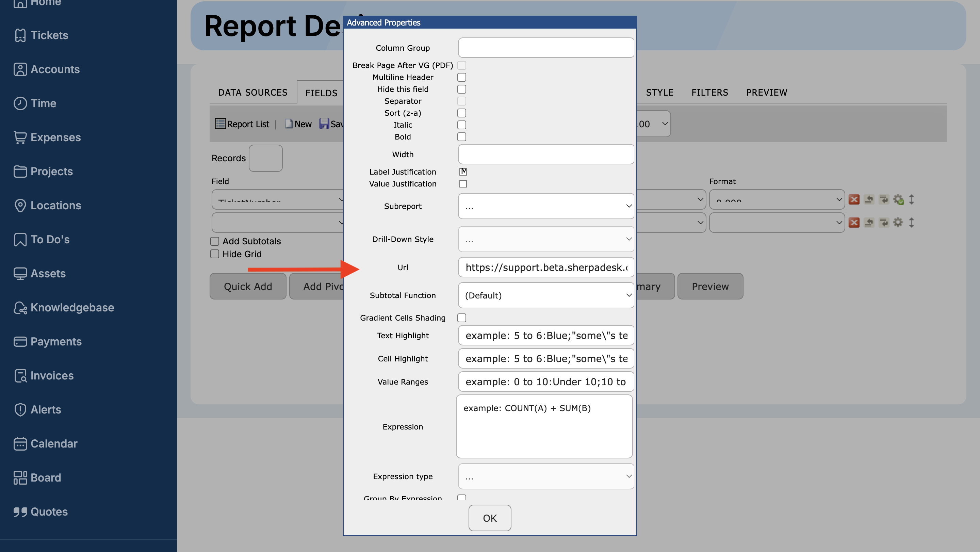The image size is (980, 552).
Task: Expand the Expression type dropdown
Action: click(x=545, y=476)
